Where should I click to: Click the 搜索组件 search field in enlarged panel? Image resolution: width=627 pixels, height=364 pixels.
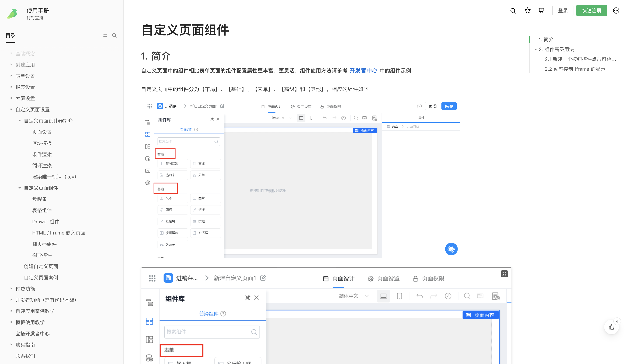(212, 332)
